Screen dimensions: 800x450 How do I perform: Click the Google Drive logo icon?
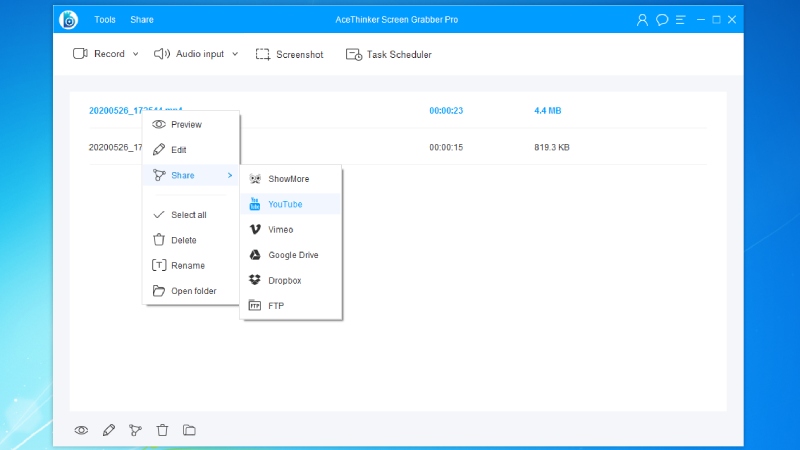point(255,255)
